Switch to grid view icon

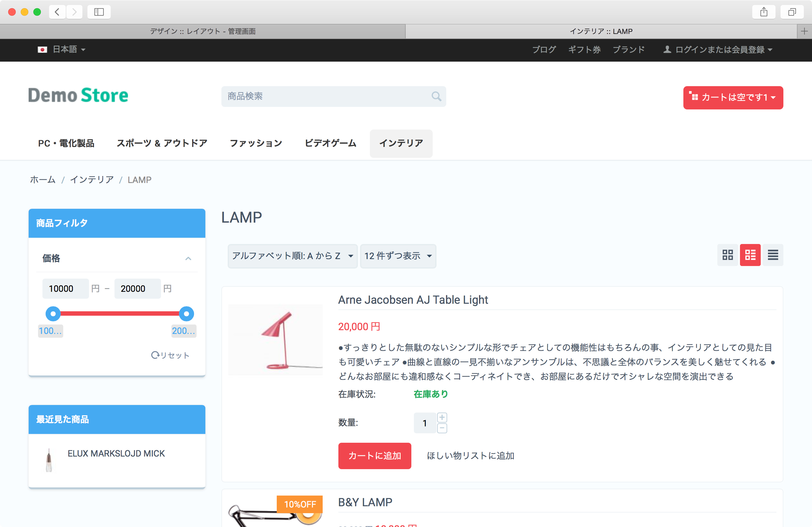(727, 255)
